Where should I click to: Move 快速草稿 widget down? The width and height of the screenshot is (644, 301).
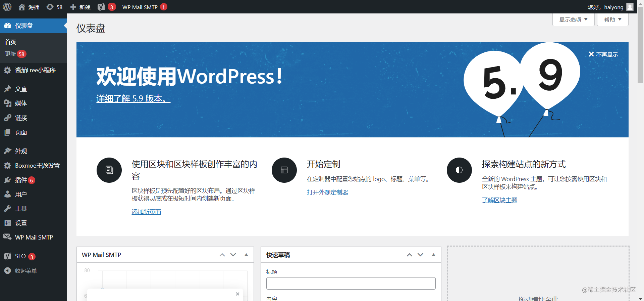coord(420,255)
